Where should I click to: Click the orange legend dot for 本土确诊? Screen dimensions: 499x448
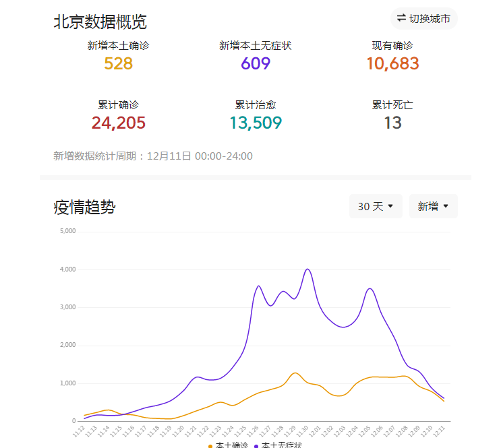210,445
